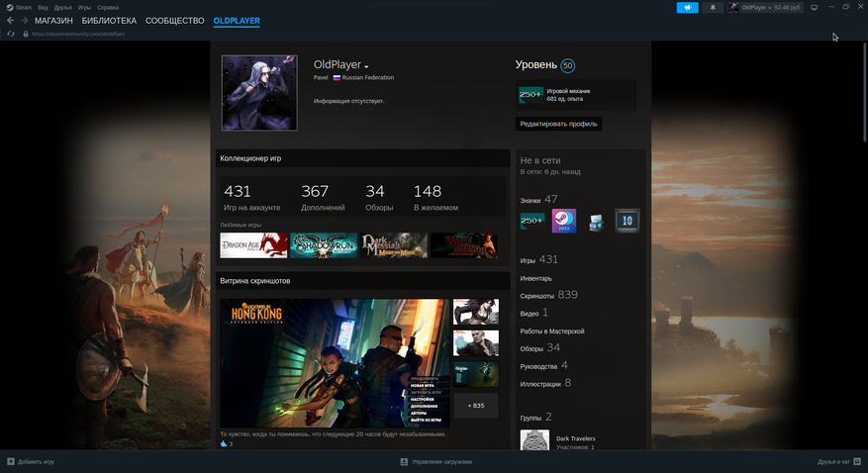Screen dimensions: 868x473
Task: Open the Shadowrun Hong Kong screenshot
Action: pos(335,363)
